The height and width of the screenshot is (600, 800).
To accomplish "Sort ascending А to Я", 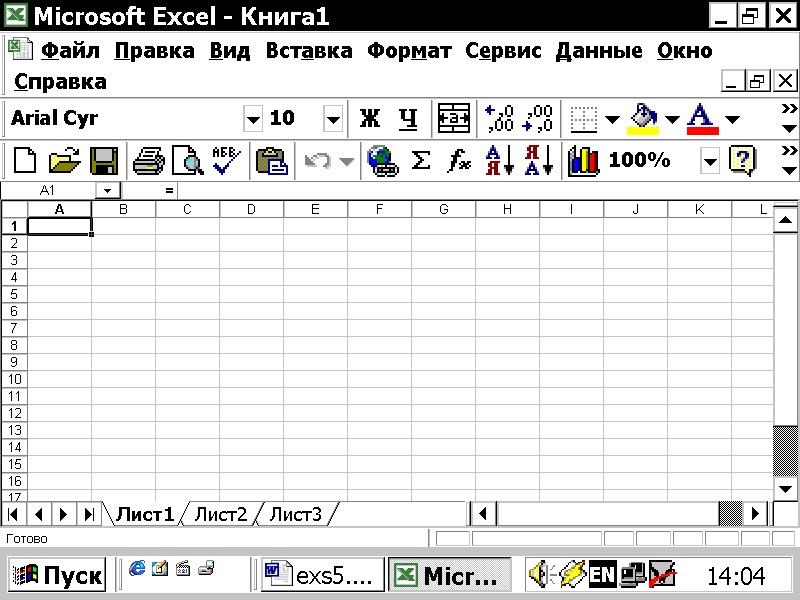I will click(500, 160).
